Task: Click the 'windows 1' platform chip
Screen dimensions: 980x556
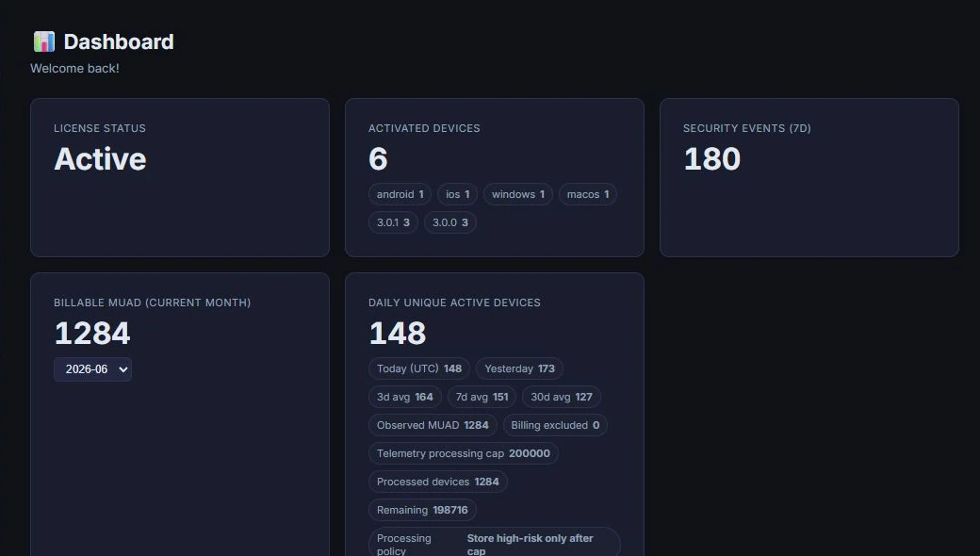Action: tap(518, 194)
